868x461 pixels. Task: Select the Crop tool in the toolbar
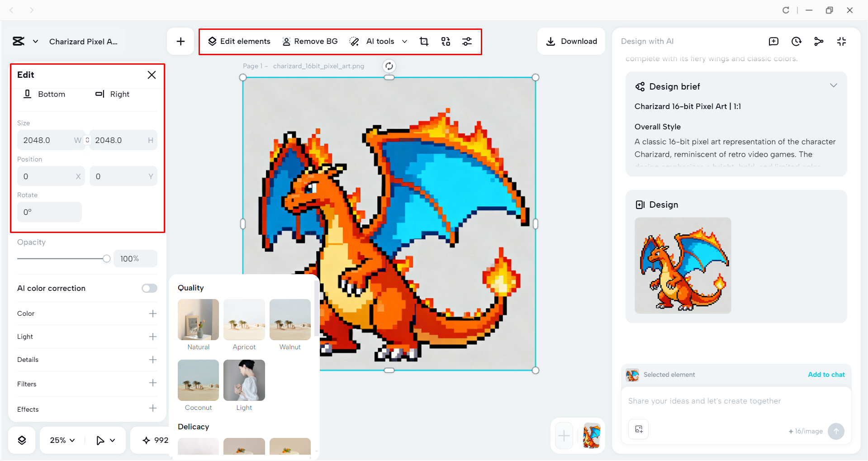(424, 41)
